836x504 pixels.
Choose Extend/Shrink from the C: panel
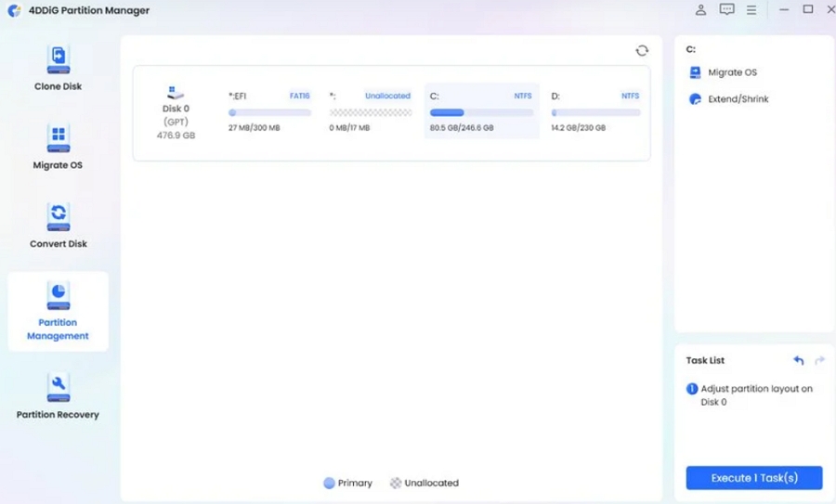coord(738,99)
